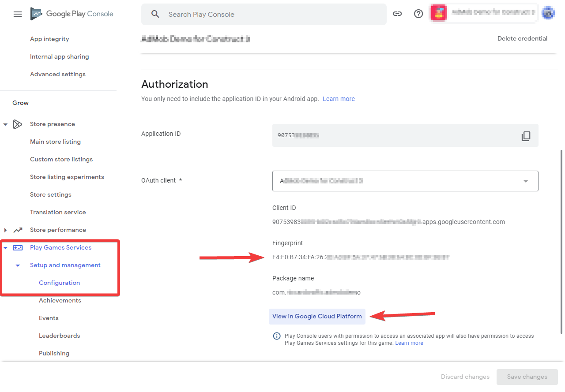Image resolution: width=565 pixels, height=392 pixels.
Task: Copy page link with the chain icon
Action: coord(397,14)
